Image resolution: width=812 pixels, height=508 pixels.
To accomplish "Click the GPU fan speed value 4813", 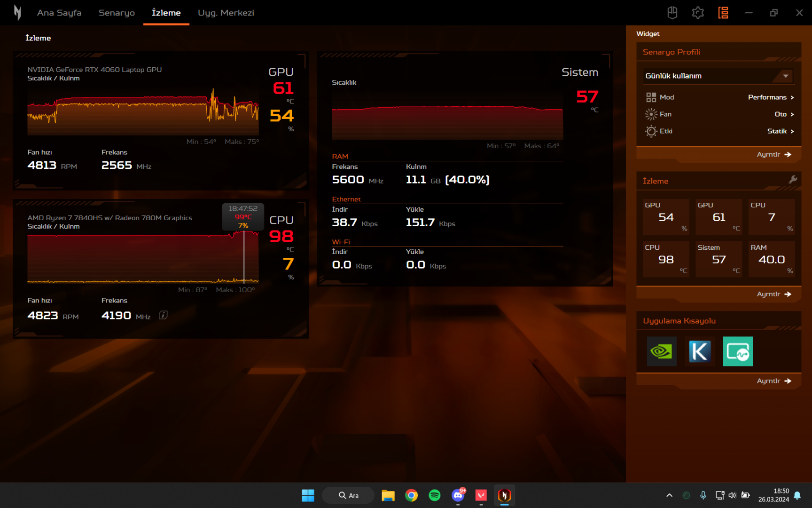I will 42,166.
